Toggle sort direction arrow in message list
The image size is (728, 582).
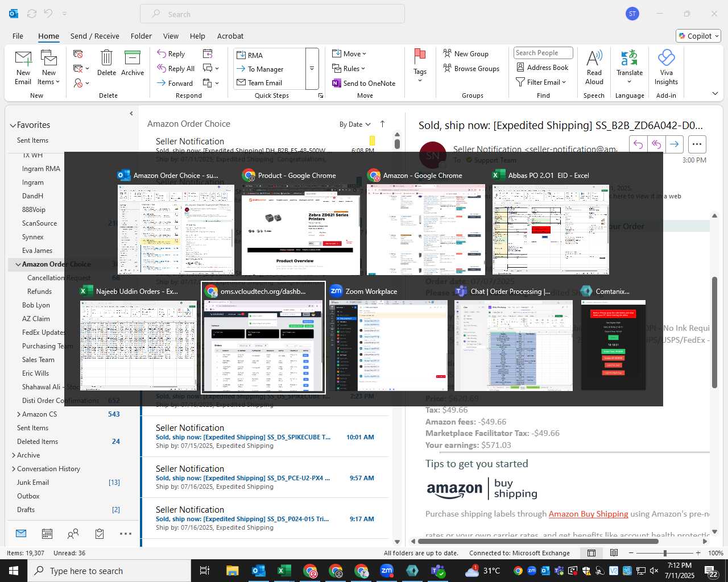[383, 124]
